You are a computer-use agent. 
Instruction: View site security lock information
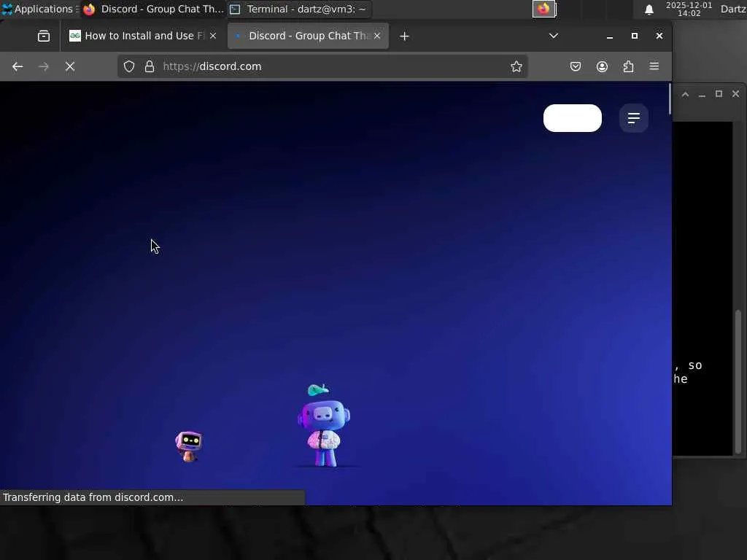[150, 66]
